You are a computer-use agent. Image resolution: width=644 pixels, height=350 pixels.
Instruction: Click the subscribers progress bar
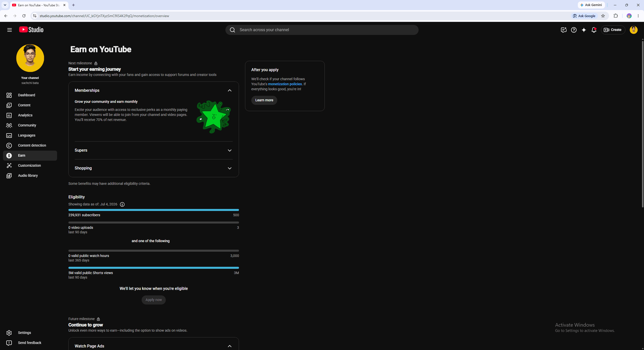point(153,210)
